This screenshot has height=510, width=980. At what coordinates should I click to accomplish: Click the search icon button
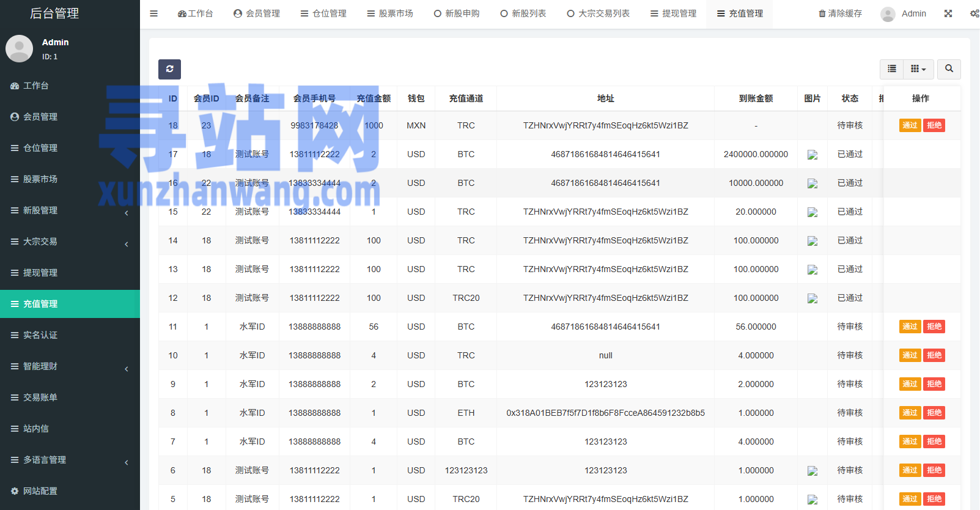coord(949,69)
